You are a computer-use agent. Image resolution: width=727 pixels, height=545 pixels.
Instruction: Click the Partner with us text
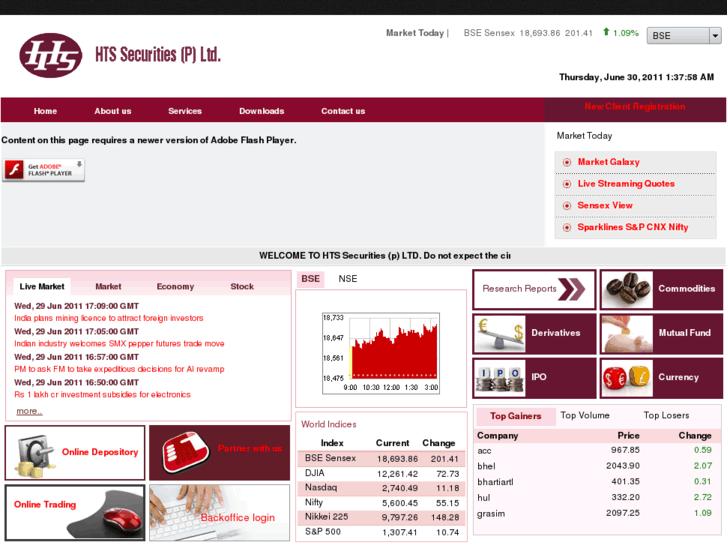pos(250,449)
